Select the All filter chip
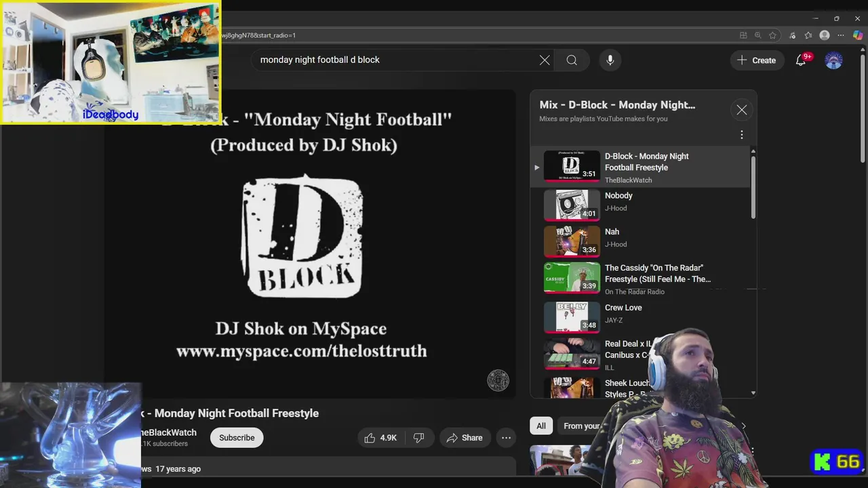The width and height of the screenshot is (868, 488). pyautogui.click(x=541, y=426)
